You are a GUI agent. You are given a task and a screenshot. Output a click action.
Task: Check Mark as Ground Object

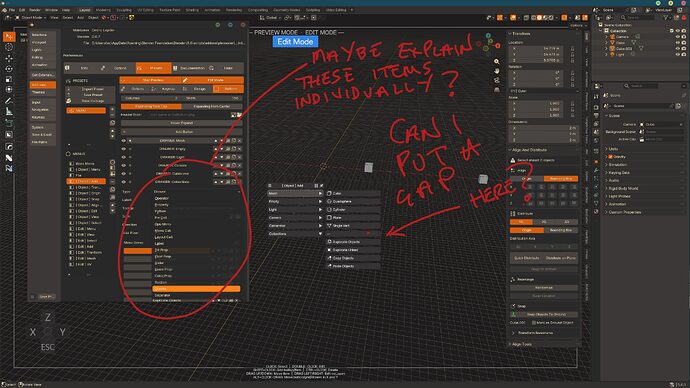tap(534, 322)
